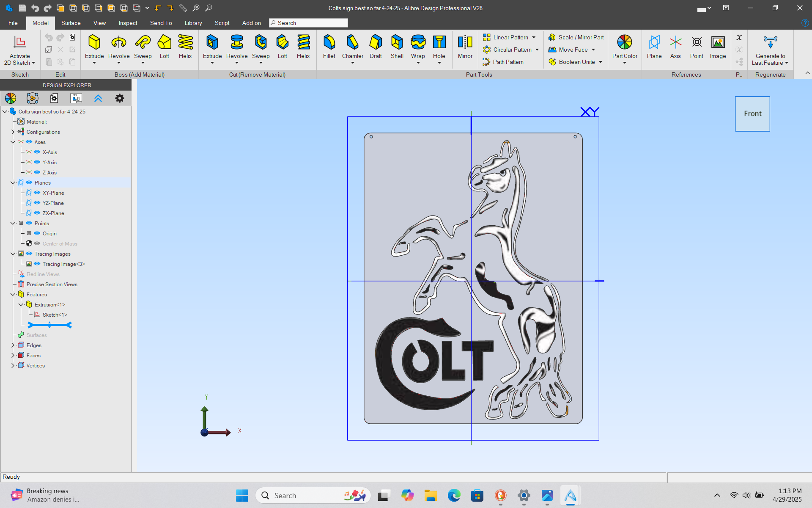Viewport: 812px width, 508px height.
Task: Click color wheel icon in Design Explorer
Action: click(x=11, y=98)
